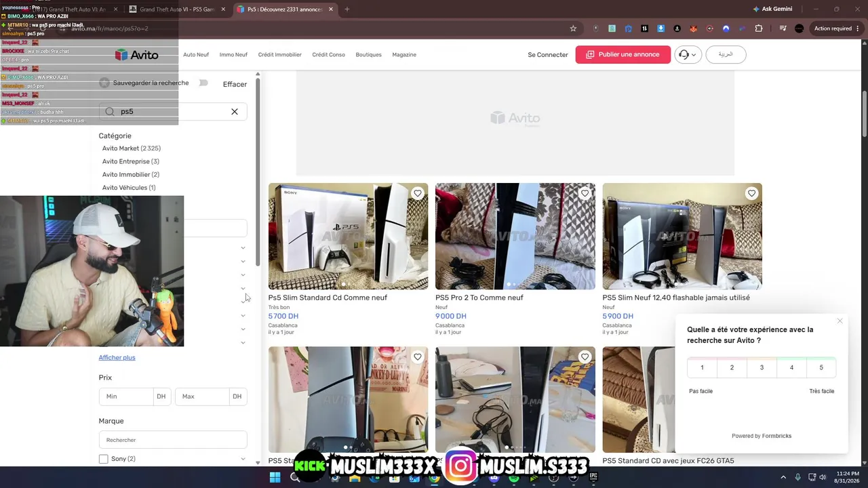Rate the search experience 4

pos(791,367)
